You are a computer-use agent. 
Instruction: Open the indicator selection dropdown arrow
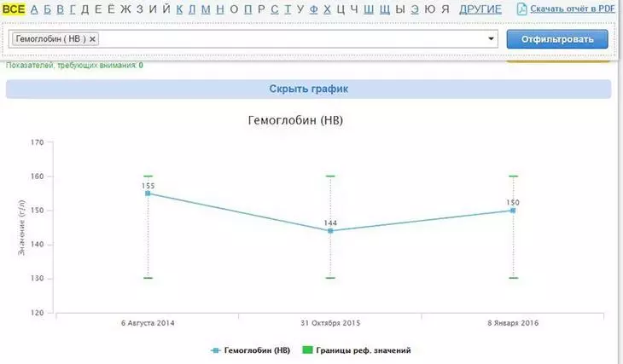coord(491,39)
